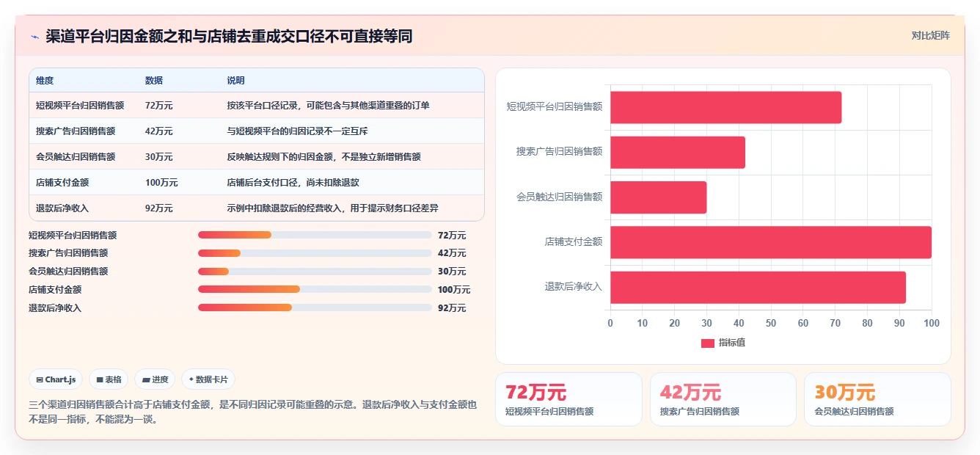The width and height of the screenshot is (980, 455).
Task: Click table cell 退款后净收入
Action: click(62, 208)
